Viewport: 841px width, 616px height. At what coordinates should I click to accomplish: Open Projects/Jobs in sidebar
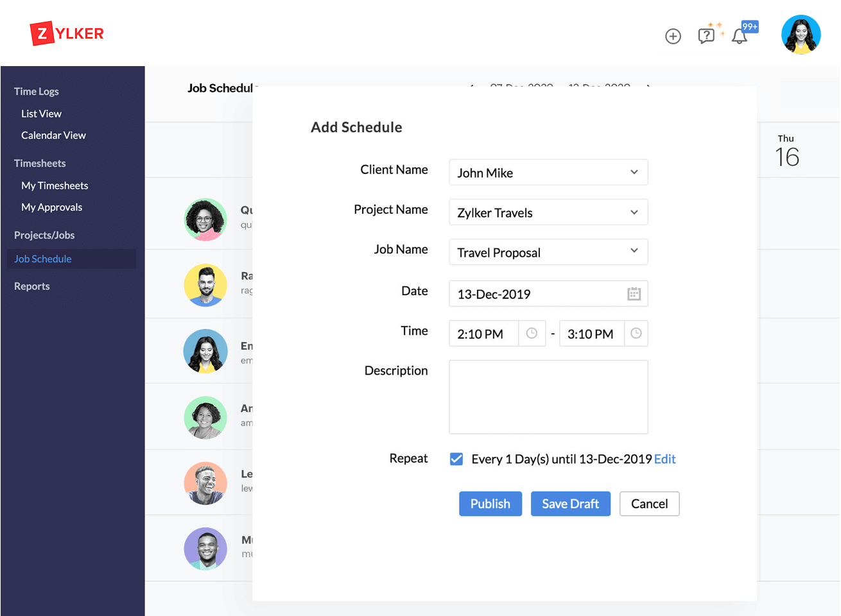44,235
